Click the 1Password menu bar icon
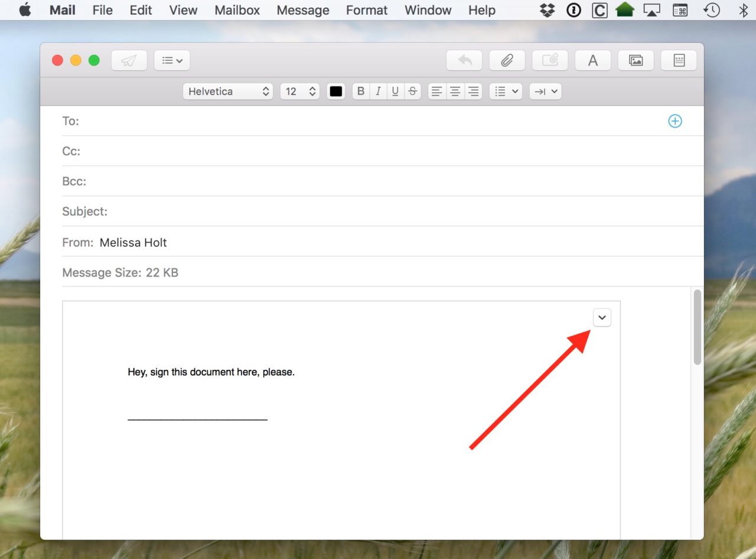The image size is (756, 559). 573,10
